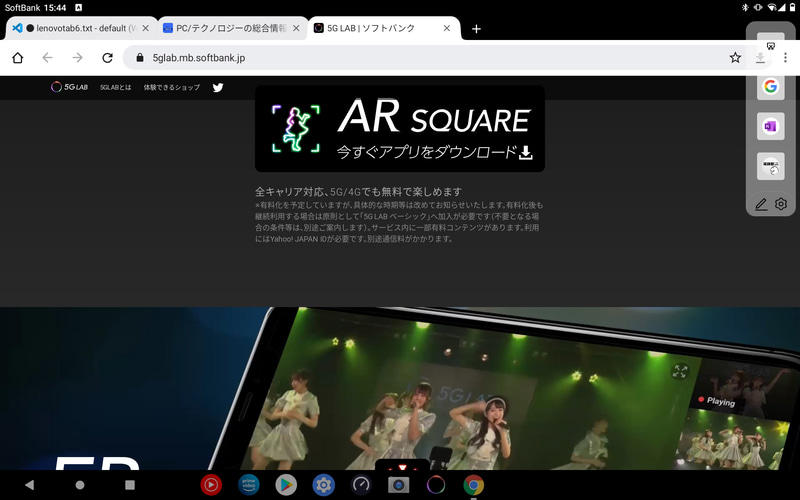The width and height of the screenshot is (800, 500).
Task: Tap the Android home circle button
Action: point(80,485)
